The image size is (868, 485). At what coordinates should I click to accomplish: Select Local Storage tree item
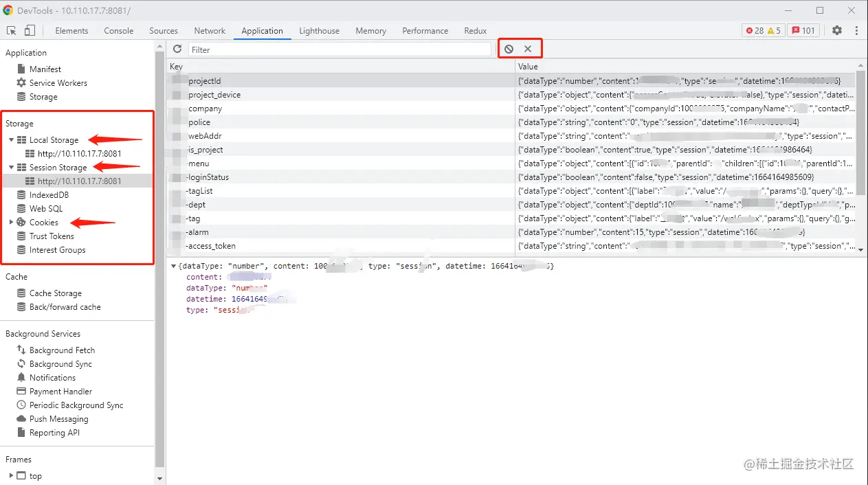click(x=54, y=140)
